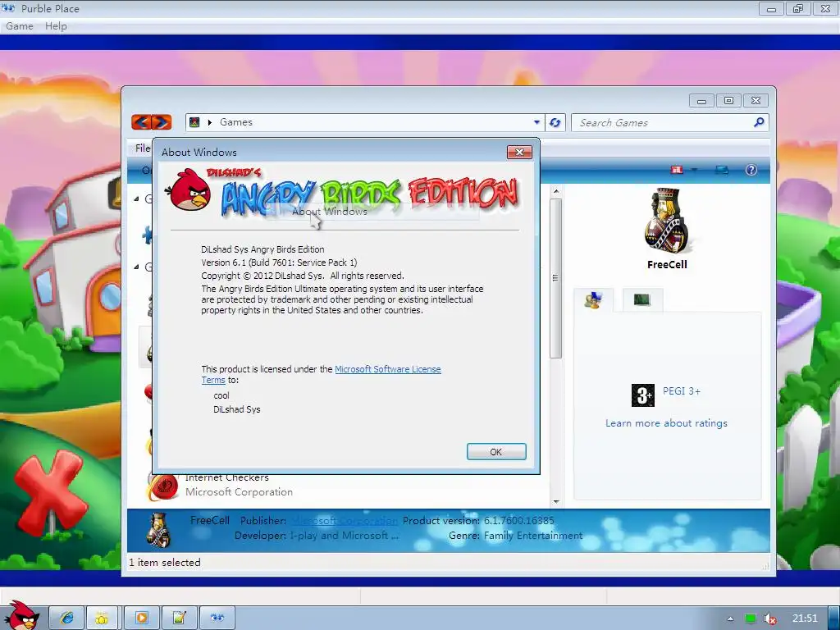Open the Game menu in Purble Place
This screenshot has height=630, width=840.
[20, 26]
